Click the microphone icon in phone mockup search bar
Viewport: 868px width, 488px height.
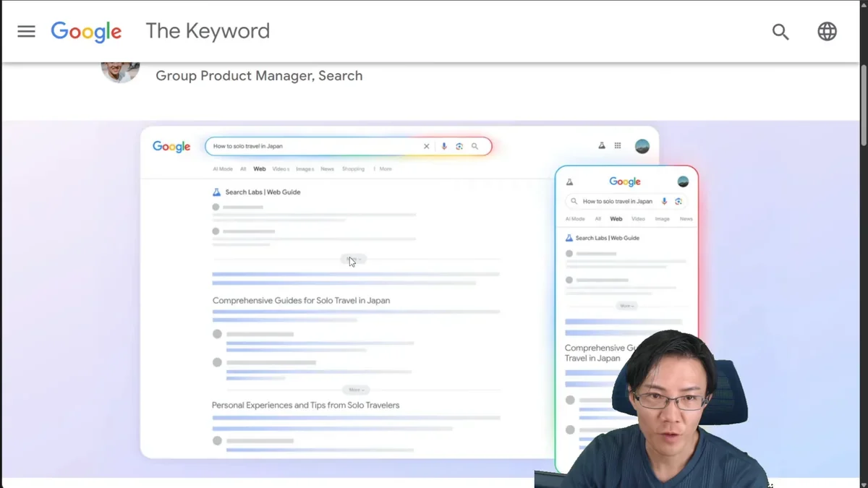pyautogui.click(x=664, y=202)
